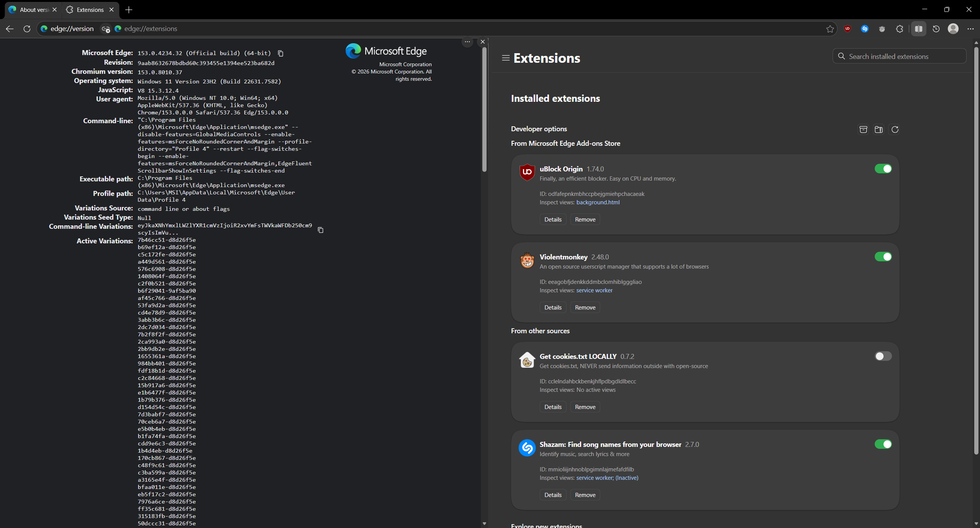The image size is (980, 528).
Task: Turn off the Violentmonkey toggle
Action: pos(883,257)
